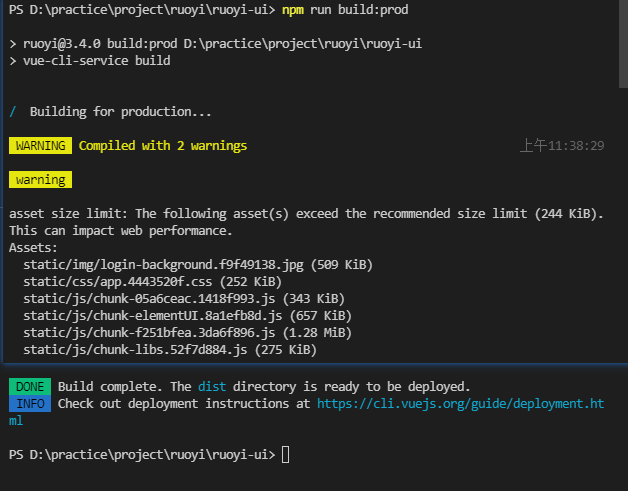Click the chunk-libs.52f7d884.js asset line
The width and height of the screenshot is (628, 491).
click(170, 350)
